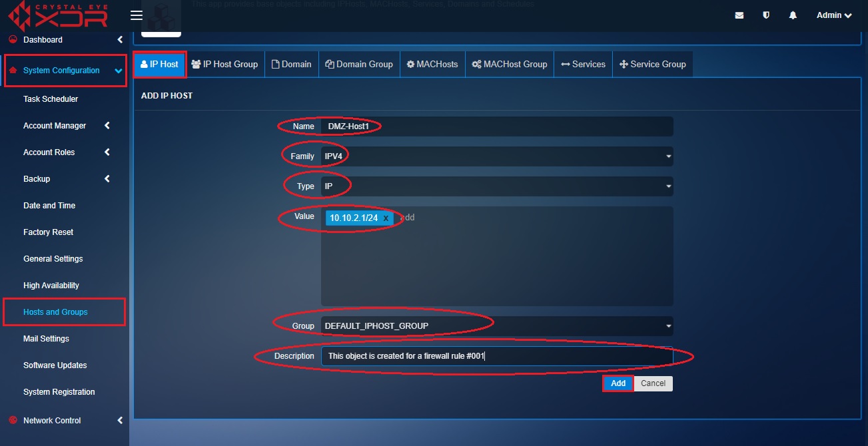Collapse the System Configuration chevron
Image resolution: width=868 pixels, height=446 pixels.
119,71
